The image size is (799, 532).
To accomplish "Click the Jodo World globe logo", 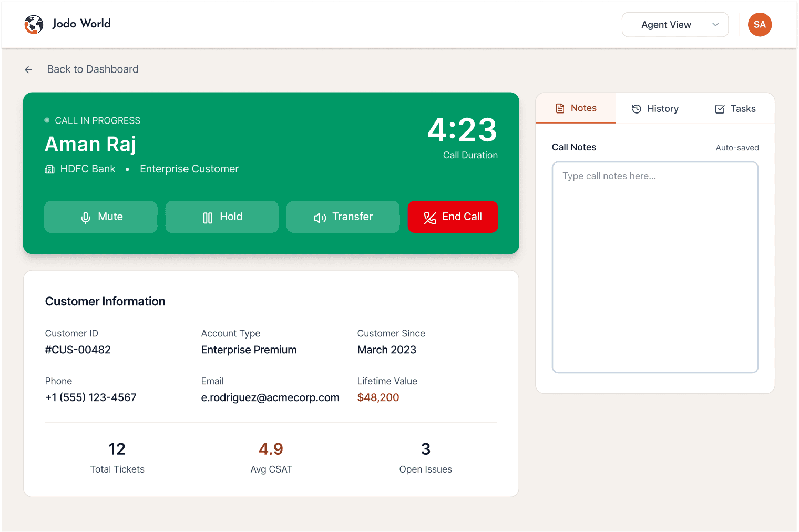I will pyautogui.click(x=34, y=24).
